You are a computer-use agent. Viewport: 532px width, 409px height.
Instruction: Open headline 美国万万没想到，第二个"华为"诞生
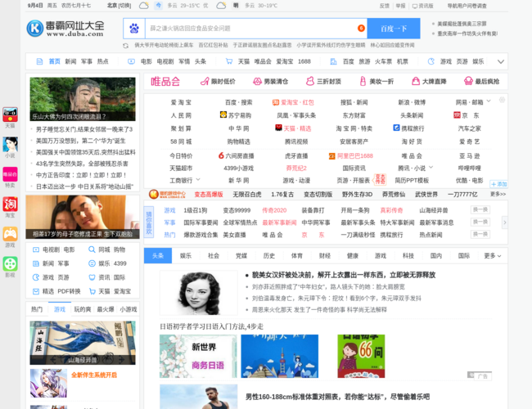pyautogui.click(x=81, y=141)
